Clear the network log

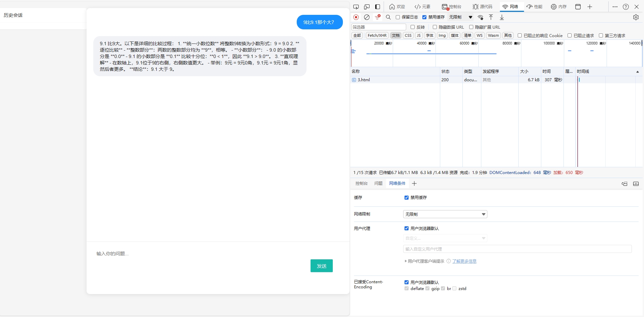pos(367,17)
